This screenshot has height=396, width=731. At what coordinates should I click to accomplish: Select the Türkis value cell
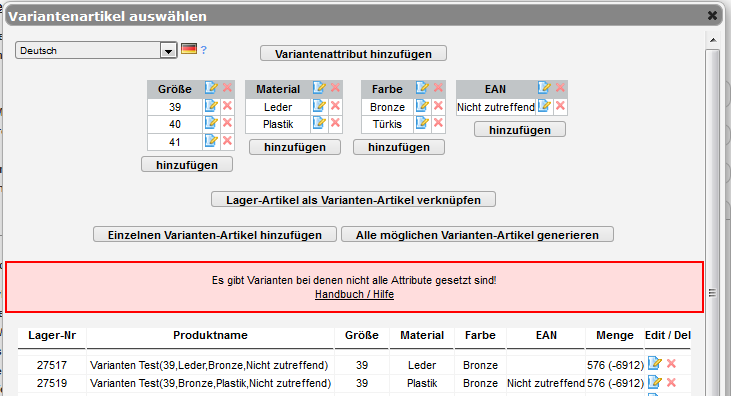coord(387,124)
